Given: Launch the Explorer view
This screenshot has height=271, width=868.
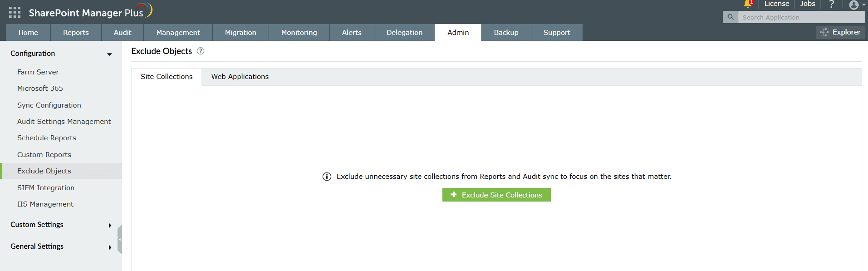Looking at the screenshot, I should [x=840, y=32].
